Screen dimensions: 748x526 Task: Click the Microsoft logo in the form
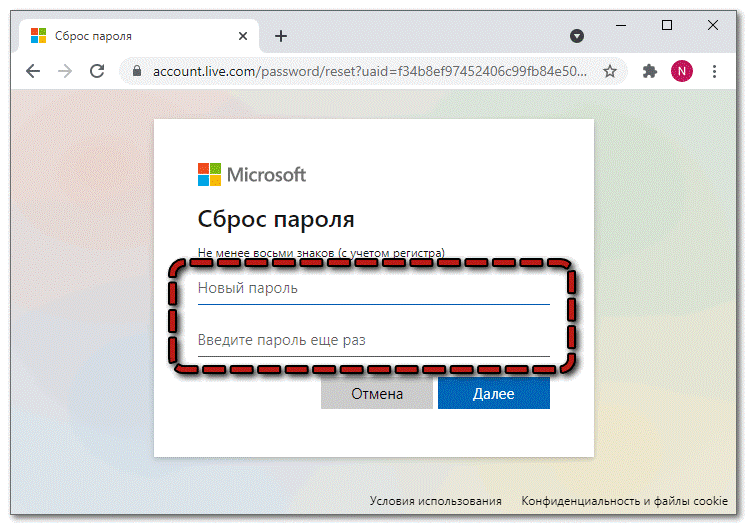[x=252, y=175]
